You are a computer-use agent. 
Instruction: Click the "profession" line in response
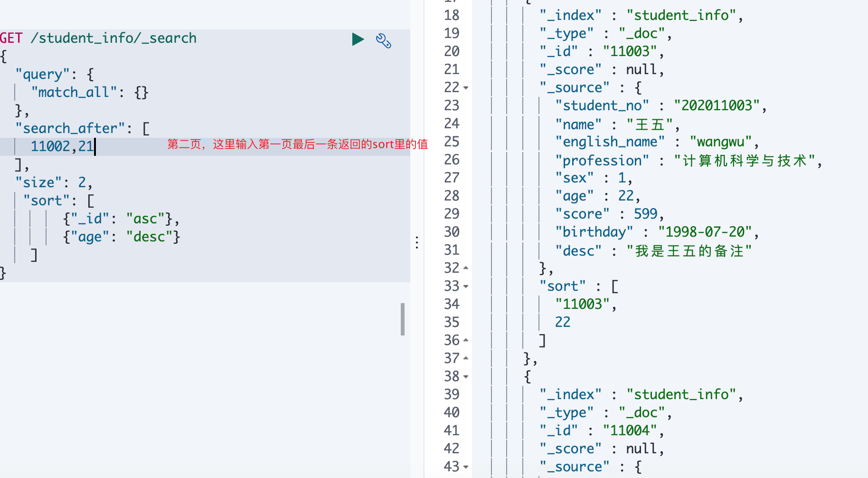point(689,161)
